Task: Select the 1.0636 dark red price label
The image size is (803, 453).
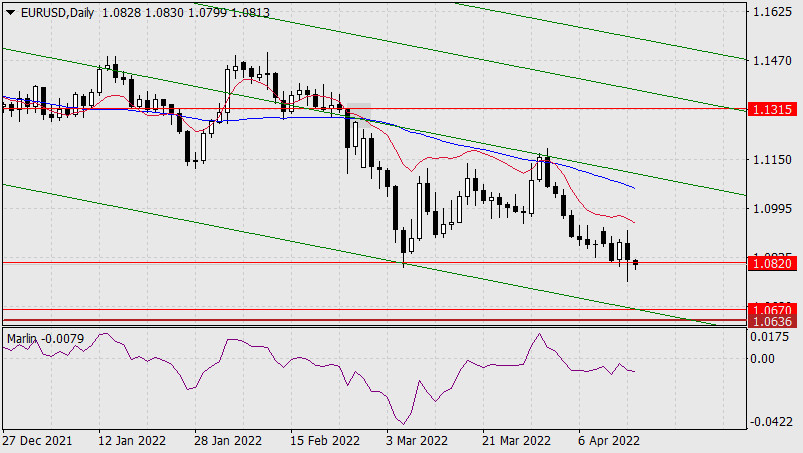Action: [x=773, y=321]
